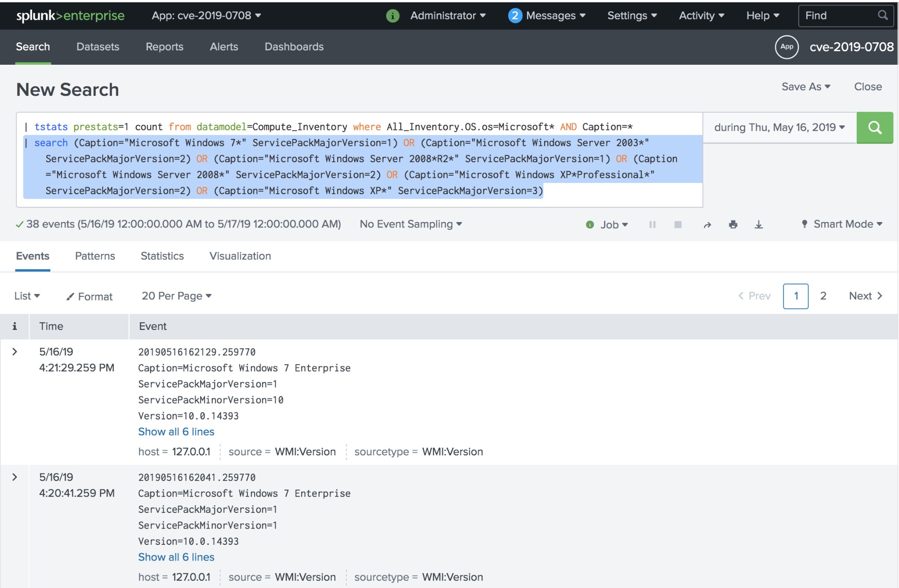Switch to the Patterns tab

(95, 256)
